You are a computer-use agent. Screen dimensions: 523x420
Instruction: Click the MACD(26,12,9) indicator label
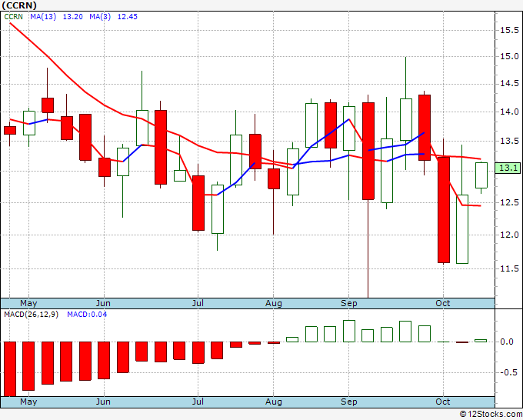(x=31, y=315)
